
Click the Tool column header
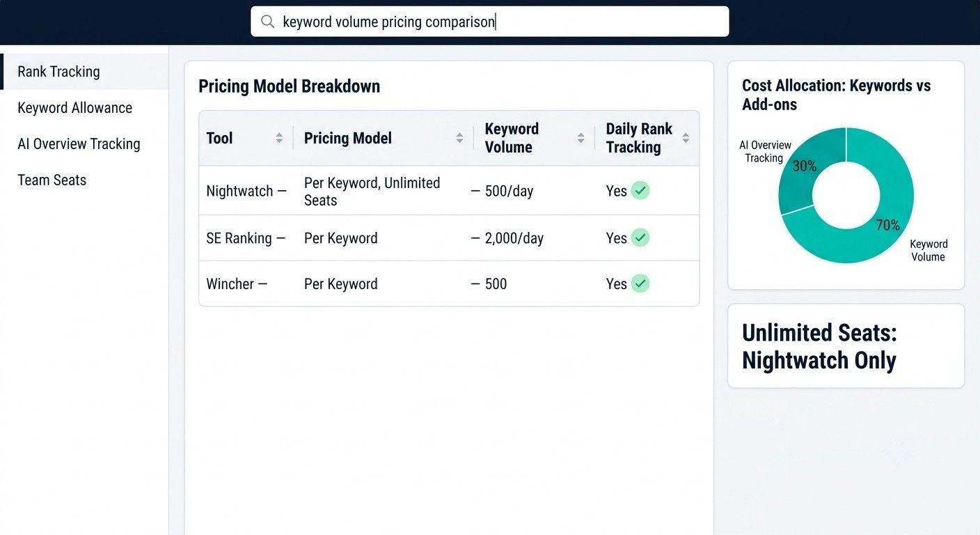tap(246, 138)
